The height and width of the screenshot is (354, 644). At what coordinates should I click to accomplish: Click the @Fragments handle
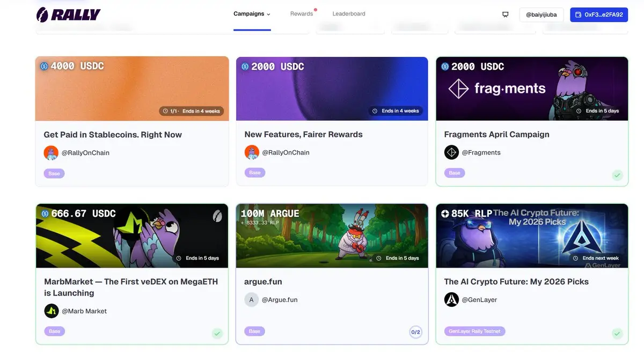point(481,152)
